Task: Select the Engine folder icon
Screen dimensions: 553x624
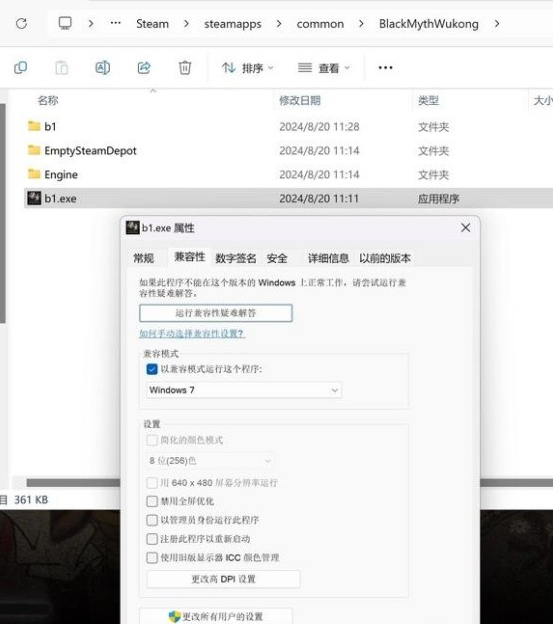Action: pyautogui.click(x=34, y=174)
